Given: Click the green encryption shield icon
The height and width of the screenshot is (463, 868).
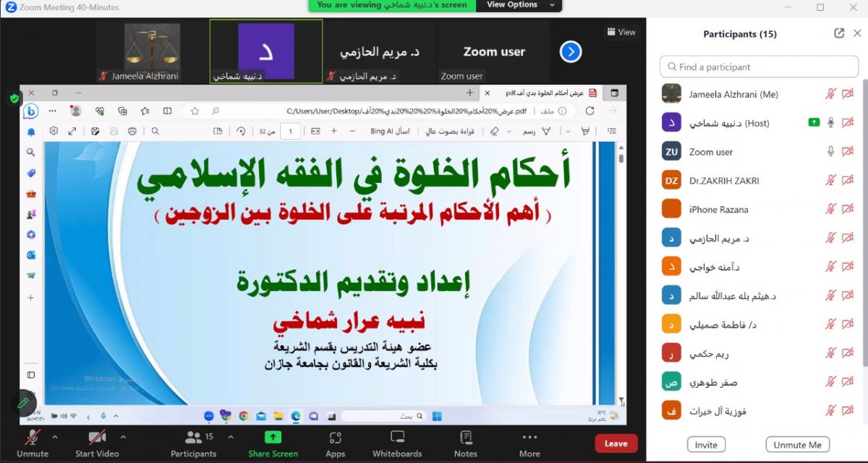Looking at the screenshot, I should click(14, 98).
